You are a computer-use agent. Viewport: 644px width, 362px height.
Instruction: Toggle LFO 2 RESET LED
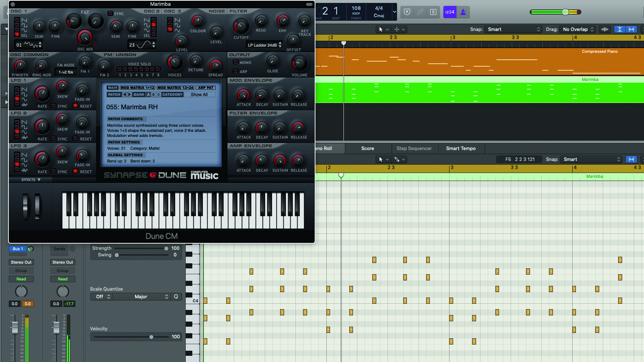[x=75, y=139]
